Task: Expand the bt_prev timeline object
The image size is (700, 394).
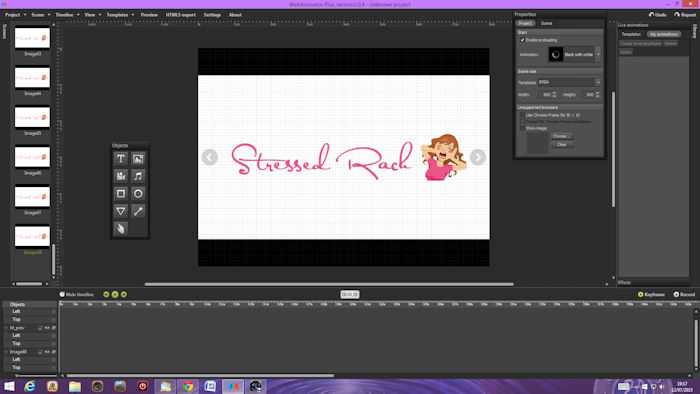Action: 6,328
